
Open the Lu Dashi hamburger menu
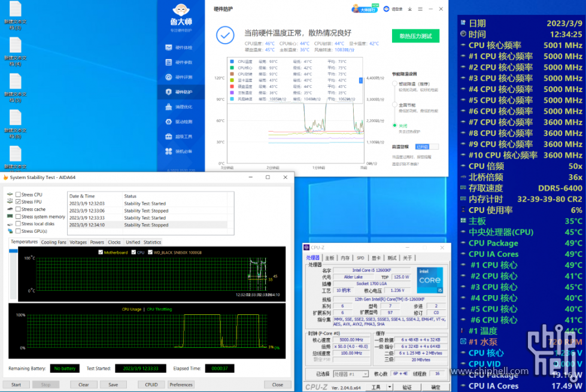(420, 9)
